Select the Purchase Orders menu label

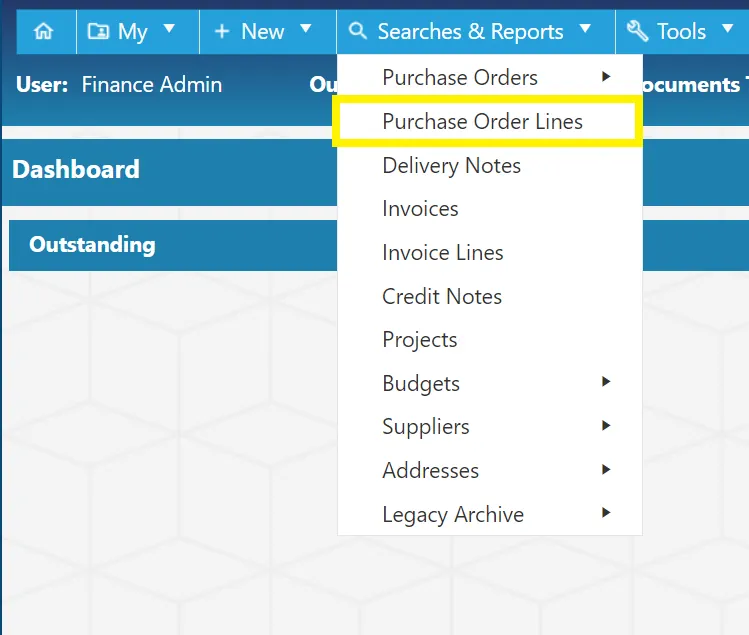click(x=460, y=77)
